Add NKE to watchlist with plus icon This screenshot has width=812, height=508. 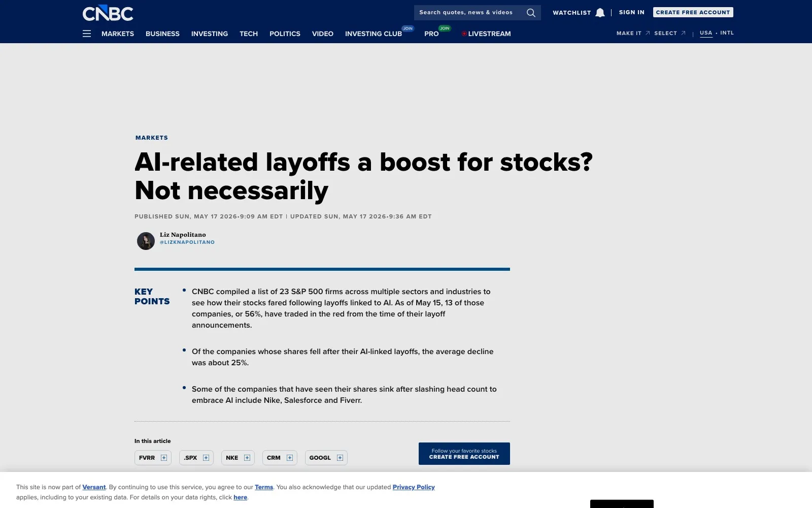pos(247,458)
